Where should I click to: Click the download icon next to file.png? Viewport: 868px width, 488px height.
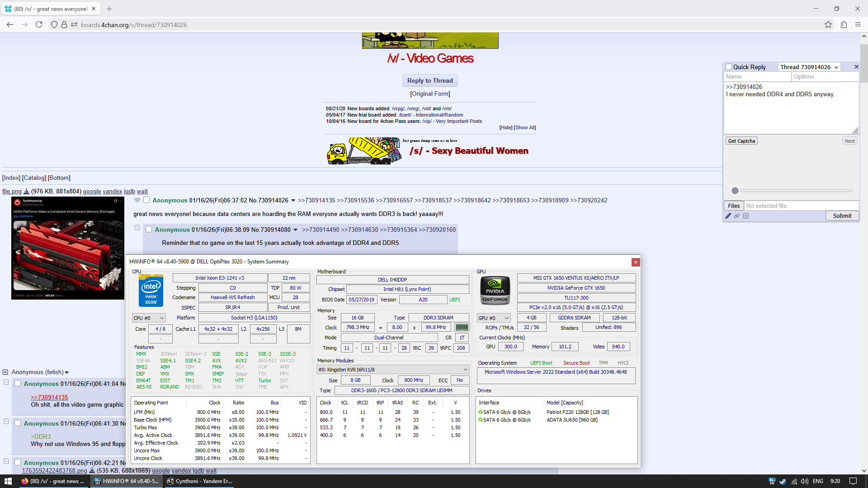[26, 192]
